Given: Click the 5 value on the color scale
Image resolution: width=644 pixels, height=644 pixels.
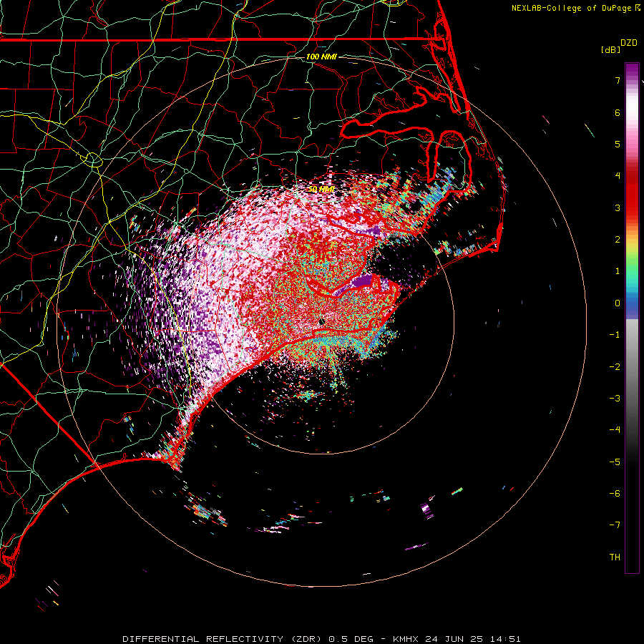Looking at the screenshot, I should point(618,144).
